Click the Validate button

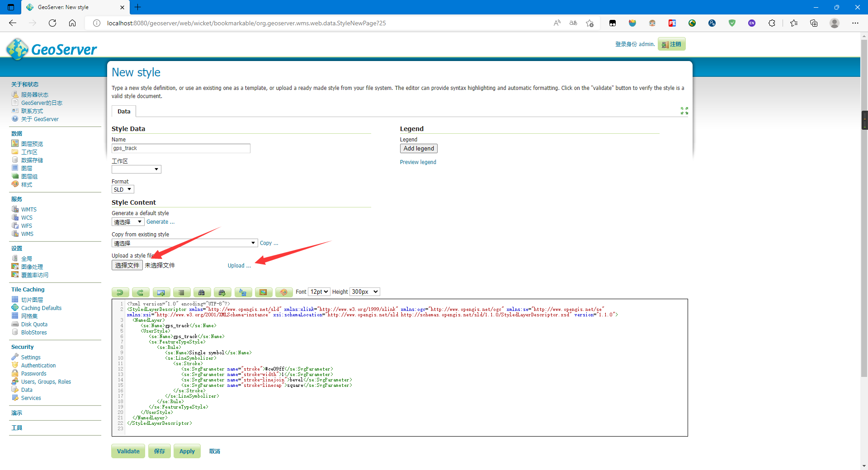pyautogui.click(x=128, y=451)
